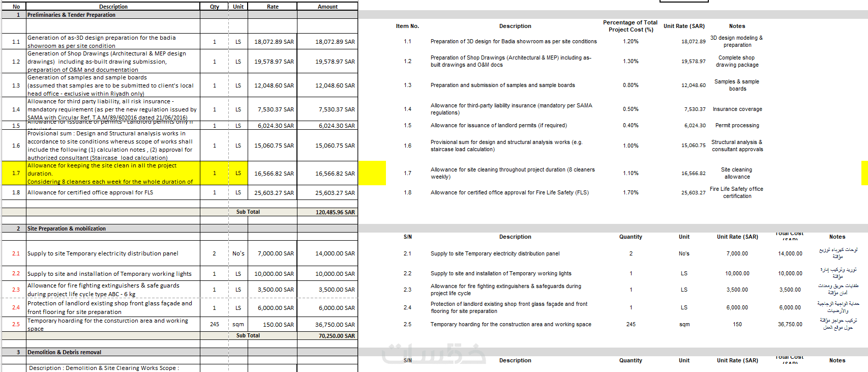Image resolution: width=868 pixels, height=372 pixels.
Task: Click the 'Permit processing' note
Action: coord(737,125)
